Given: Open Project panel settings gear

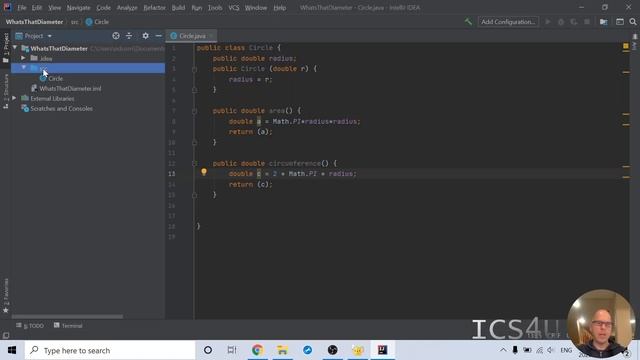Looking at the screenshot, I should (x=145, y=36).
